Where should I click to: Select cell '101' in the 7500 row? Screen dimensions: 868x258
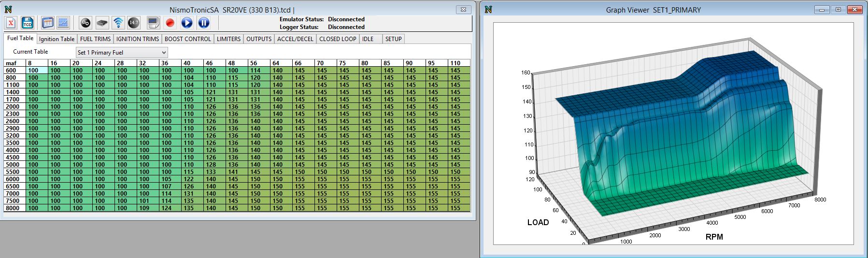(x=148, y=201)
